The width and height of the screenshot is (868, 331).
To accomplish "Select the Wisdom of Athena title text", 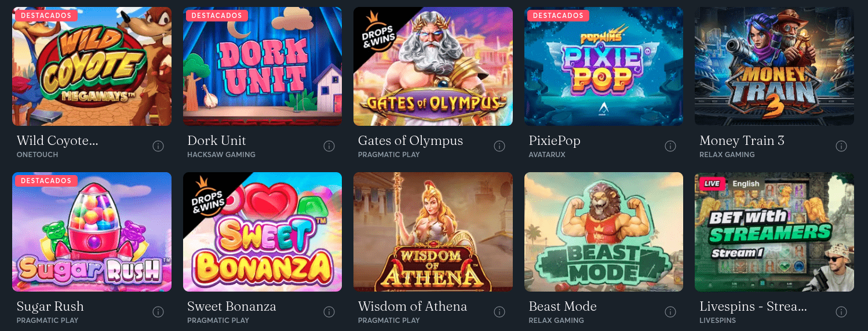I will (413, 306).
